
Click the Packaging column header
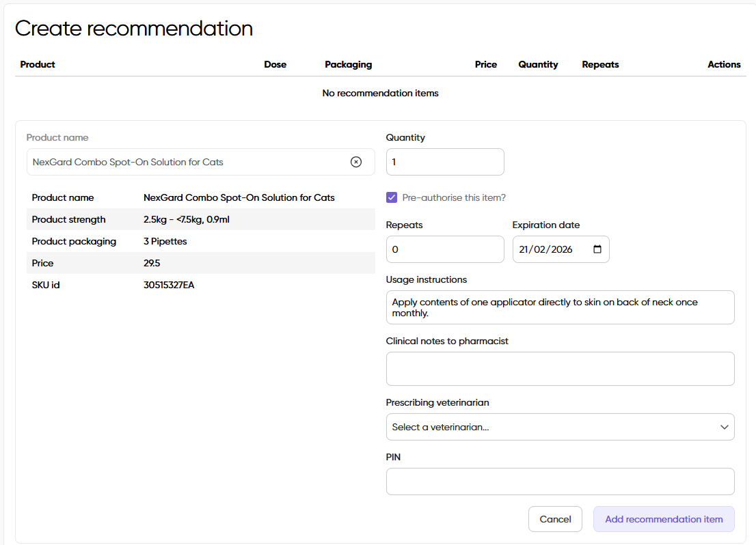click(349, 64)
